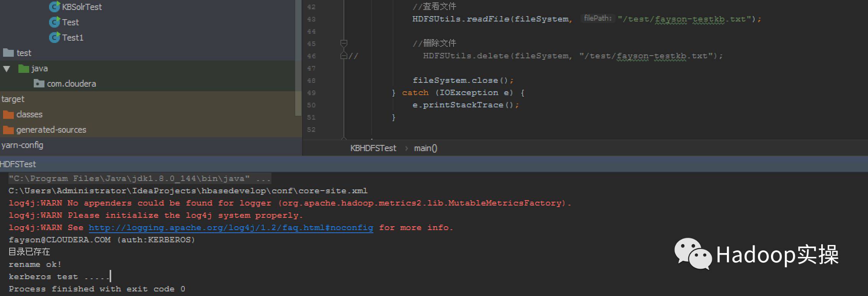Click the 'rename ok!' output line

[x=35, y=265]
